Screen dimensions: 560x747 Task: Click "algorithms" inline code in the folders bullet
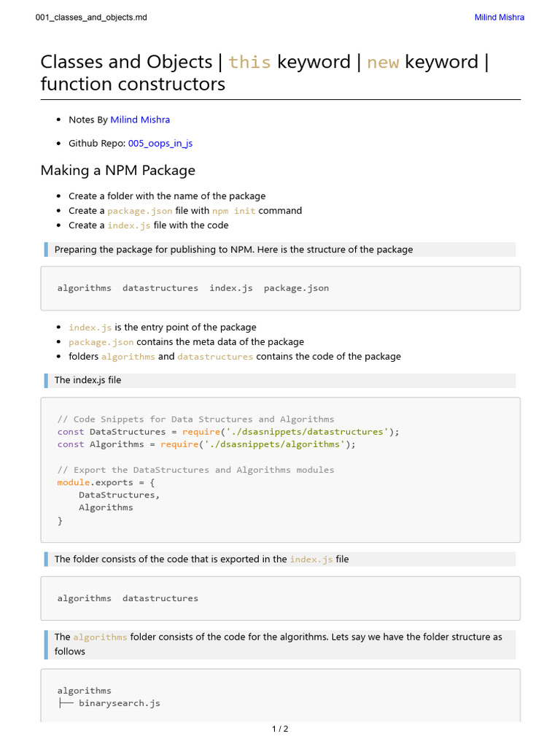[128, 357]
